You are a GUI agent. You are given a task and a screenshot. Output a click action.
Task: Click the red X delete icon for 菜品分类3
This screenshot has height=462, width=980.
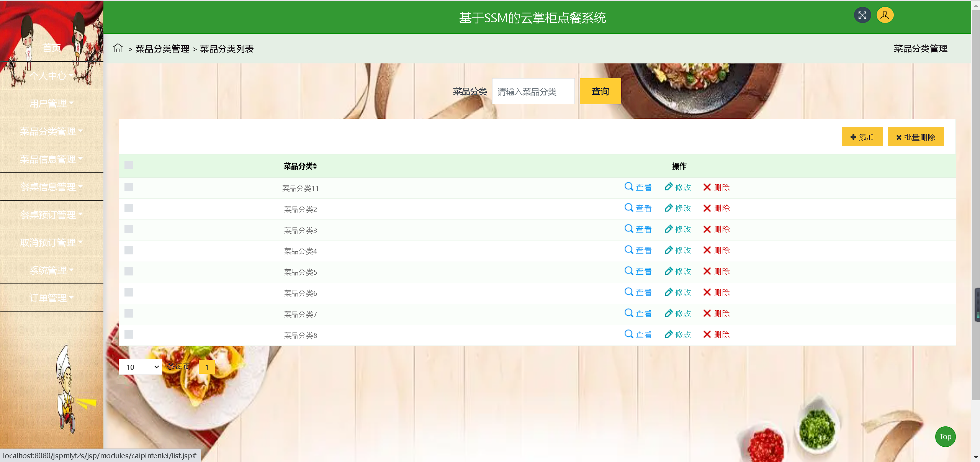[707, 229]
